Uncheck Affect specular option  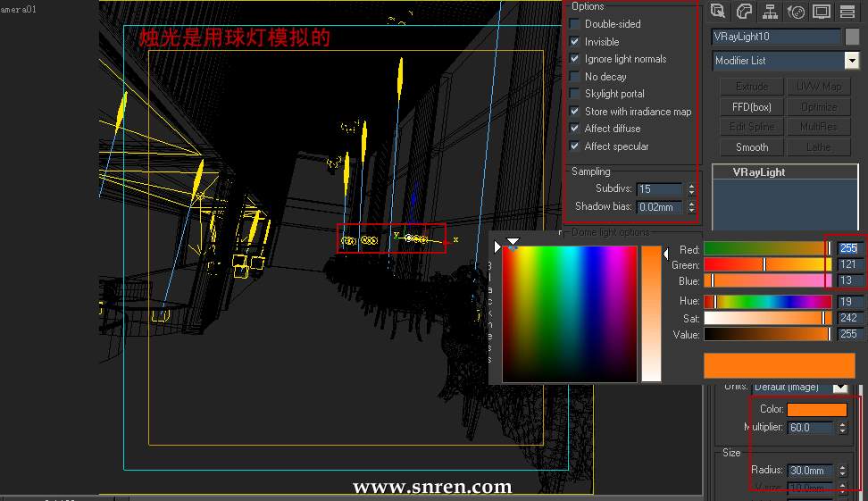pyautogui.click(x=574, y=146)
